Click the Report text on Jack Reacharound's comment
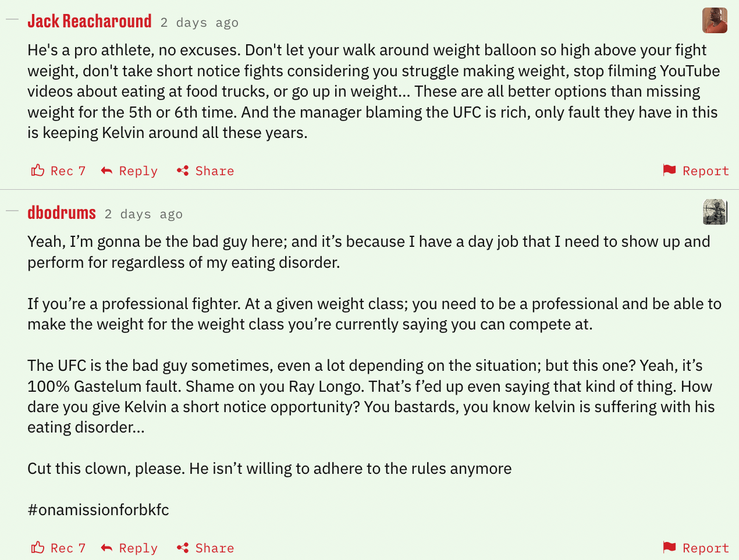 pos(705,171)
